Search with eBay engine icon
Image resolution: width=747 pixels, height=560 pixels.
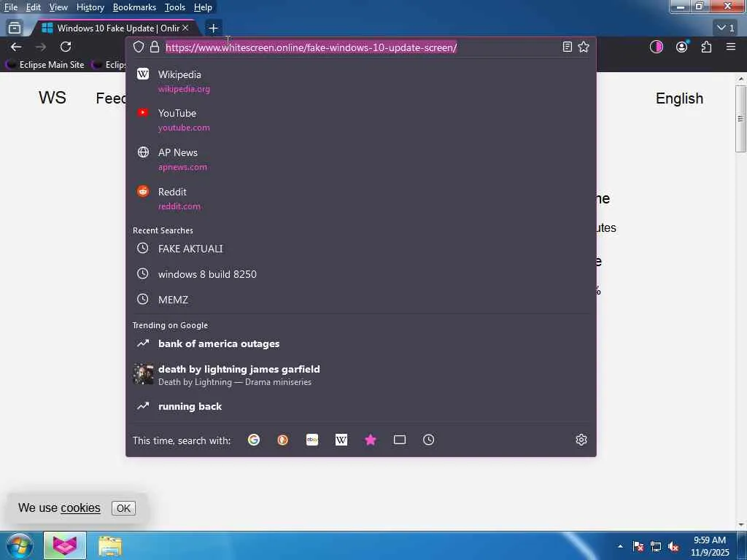[312, 440]
